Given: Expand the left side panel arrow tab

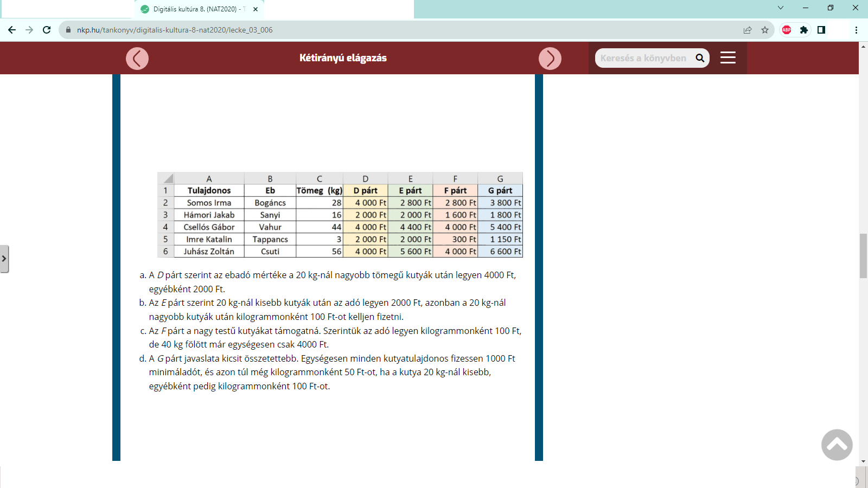Looking at the screenshot, I should (4, 259).
